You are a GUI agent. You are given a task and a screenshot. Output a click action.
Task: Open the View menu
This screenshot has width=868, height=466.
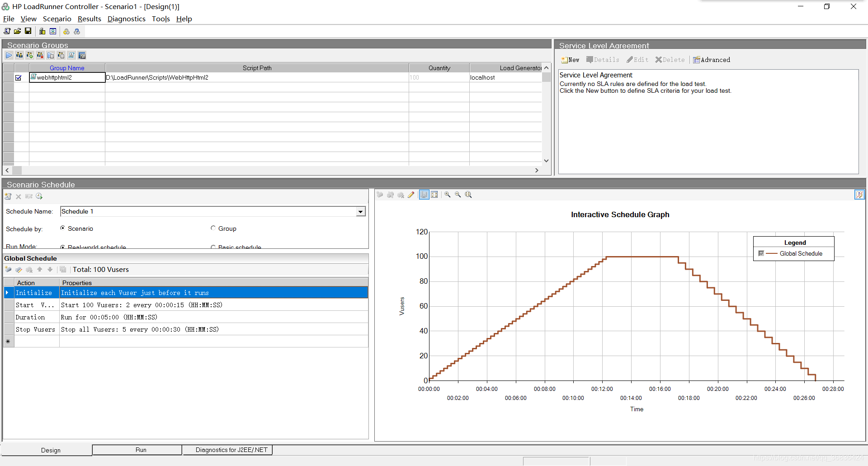[28, 19]
